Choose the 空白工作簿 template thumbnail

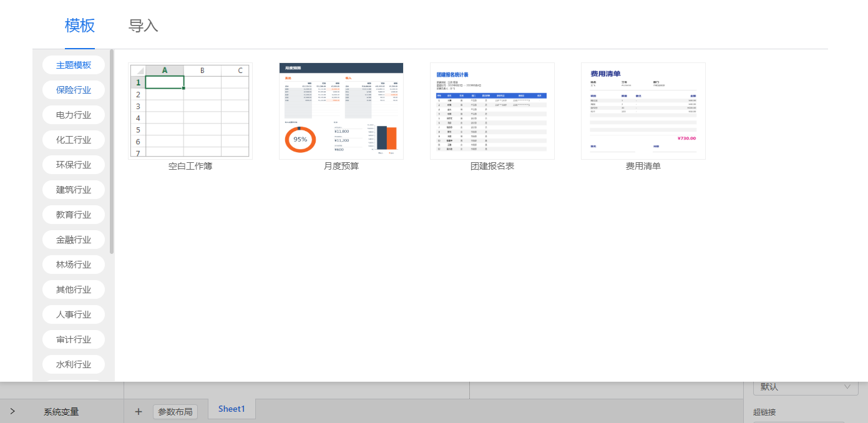(x=190, y=111)
